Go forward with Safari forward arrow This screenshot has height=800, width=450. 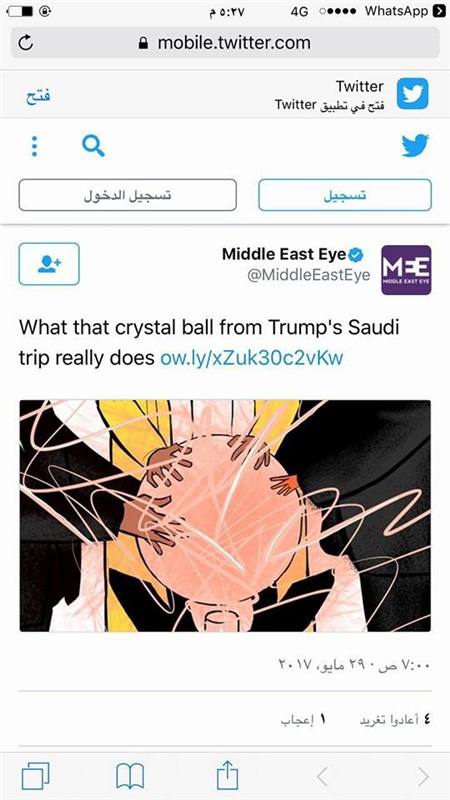(423, 777)
